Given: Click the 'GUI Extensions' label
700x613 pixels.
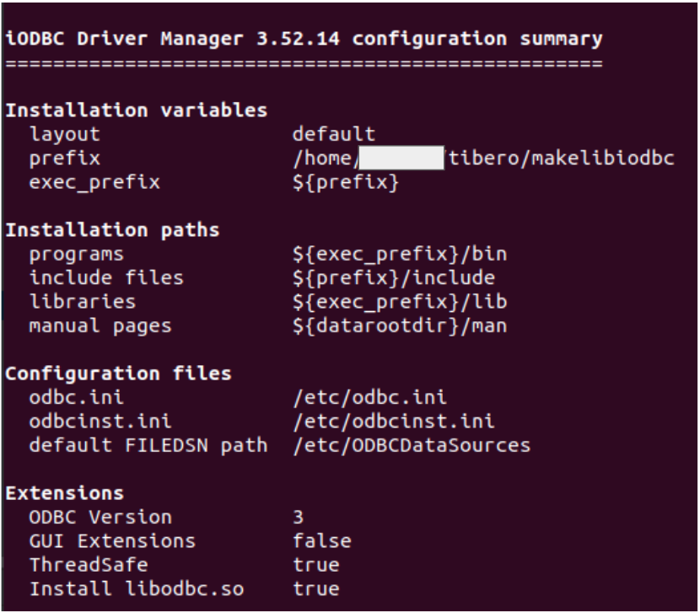Looking at the screenshot, I should click(x=112, y=541).
